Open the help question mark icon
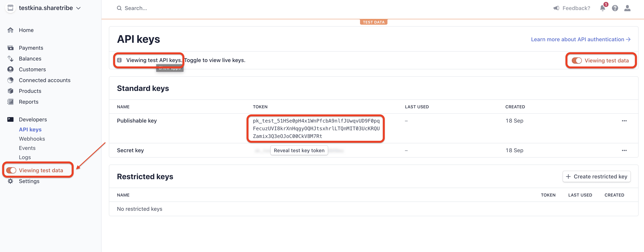644x252 pixels. tap(615, 8)
